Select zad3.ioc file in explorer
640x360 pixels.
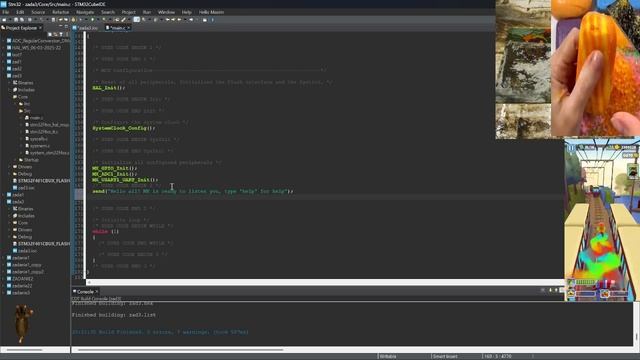point(24,188)
